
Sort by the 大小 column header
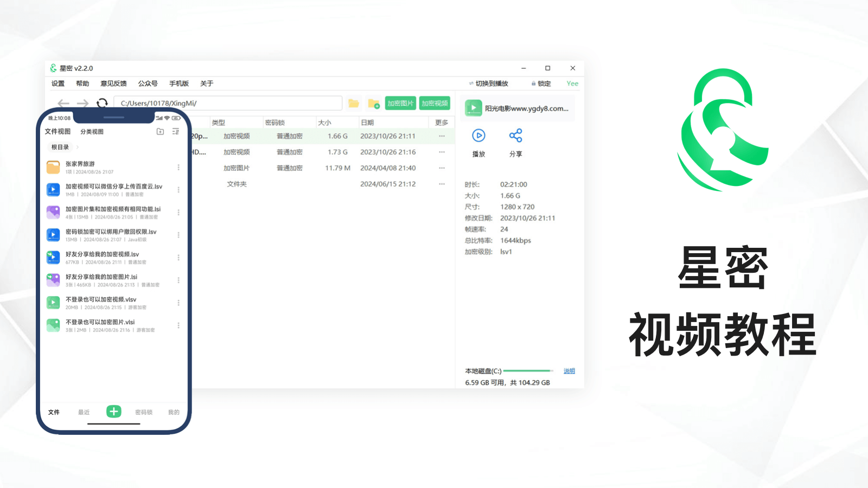point(324,123)
